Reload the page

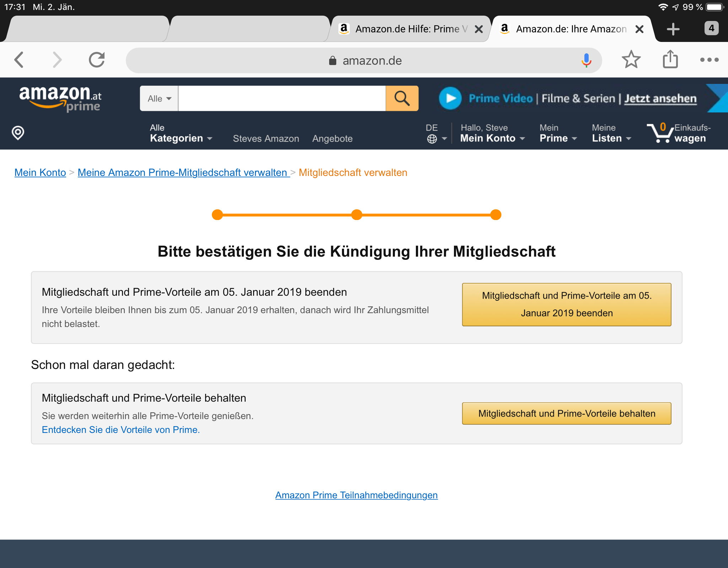tap(97, 60)
